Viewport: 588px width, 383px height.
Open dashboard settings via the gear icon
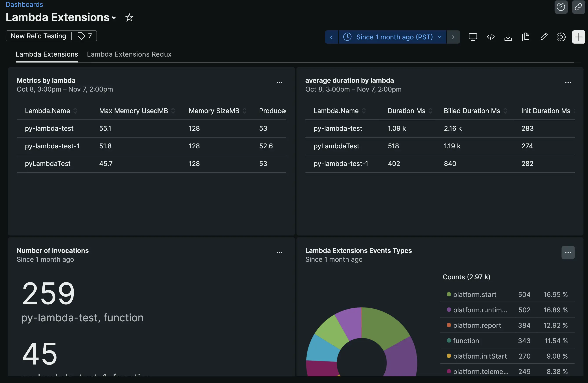(561, 37)
